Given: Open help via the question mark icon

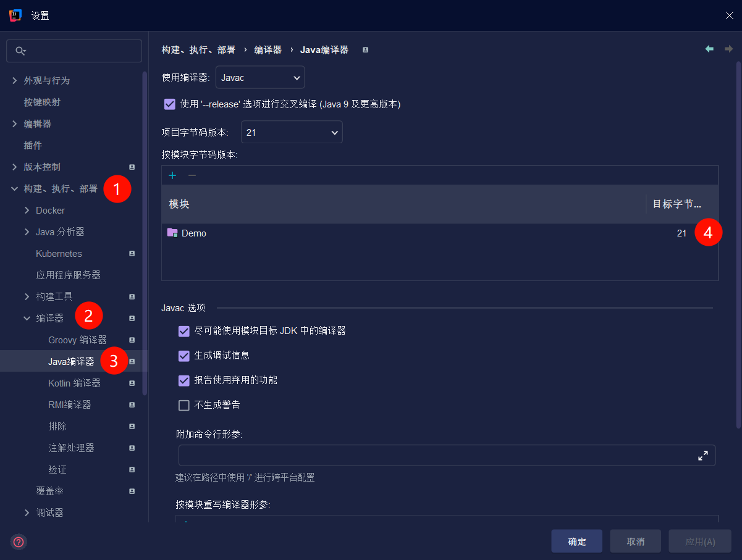Looking at the screenshot, I should (x=18, y=541).
